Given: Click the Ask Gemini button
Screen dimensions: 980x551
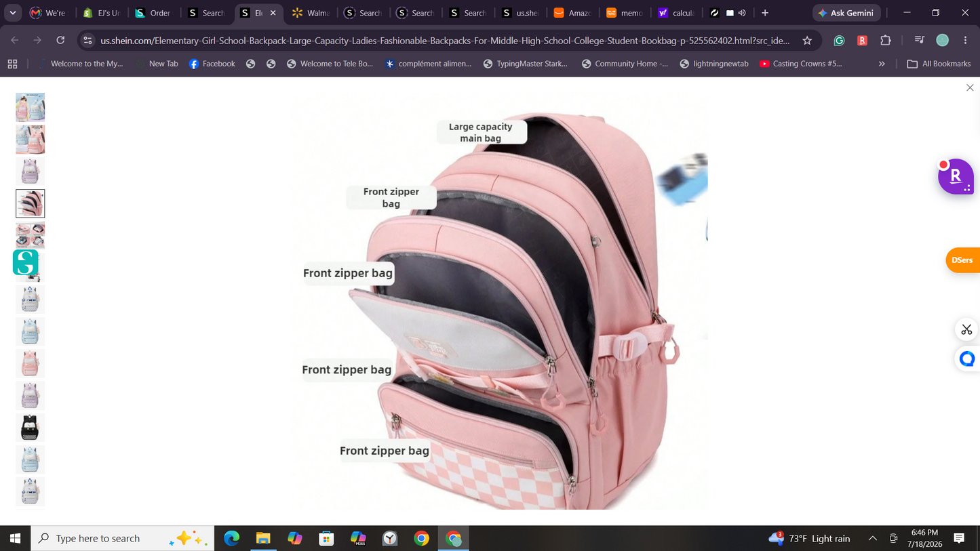Looking at the screenshot, I should click(846, 13).
